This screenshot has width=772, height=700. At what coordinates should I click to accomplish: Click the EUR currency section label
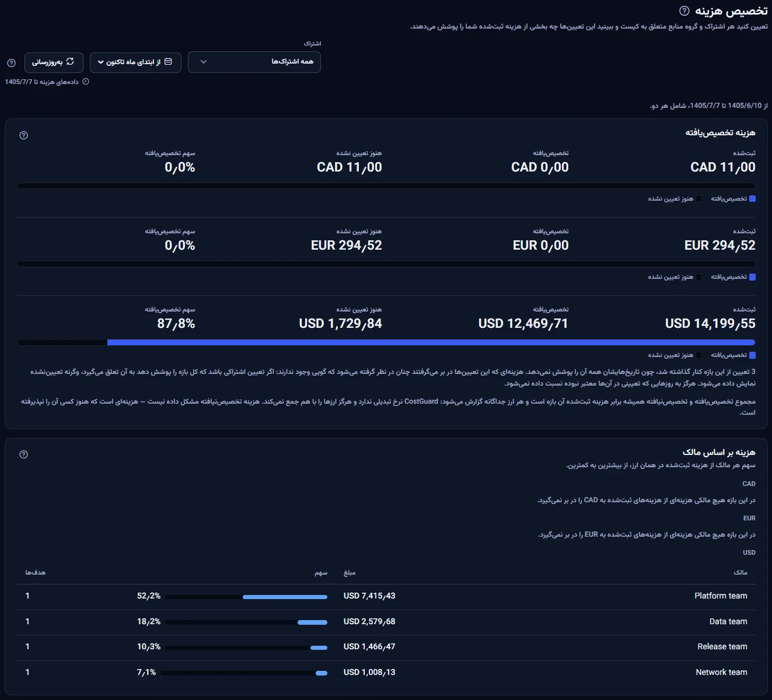pyautogui.click(x=749, y=519)
